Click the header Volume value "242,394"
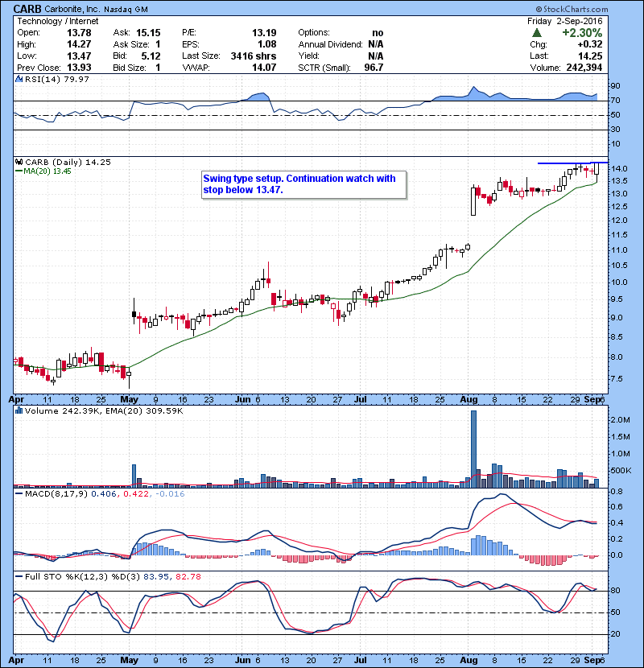644x668 pixels. [x=584, y=68]
